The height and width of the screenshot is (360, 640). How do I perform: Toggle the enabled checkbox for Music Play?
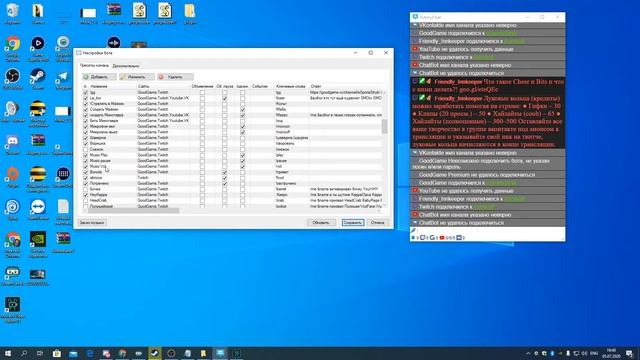[85, 155]
